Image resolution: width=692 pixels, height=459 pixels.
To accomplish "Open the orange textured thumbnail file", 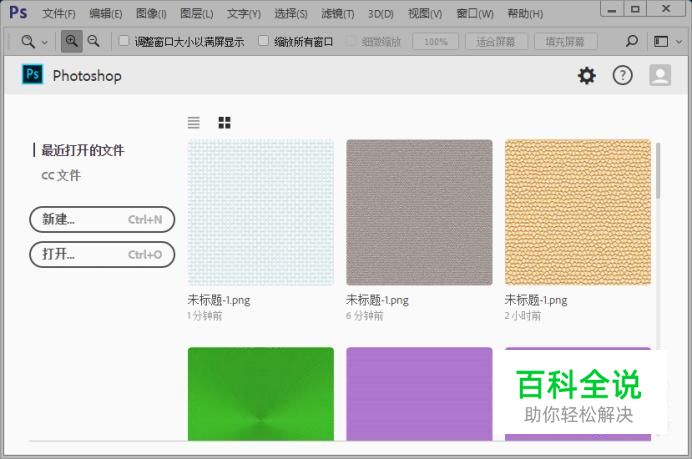I will (x=578, y=212).
